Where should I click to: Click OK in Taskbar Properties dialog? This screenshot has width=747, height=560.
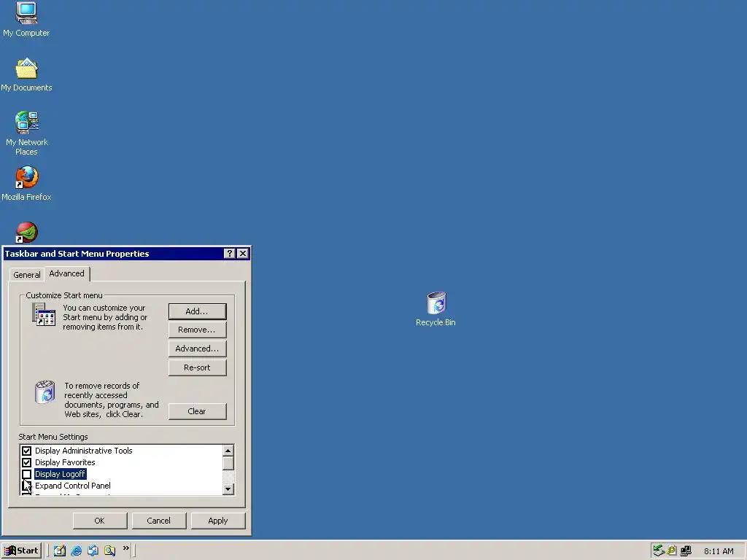pos(99,521)
